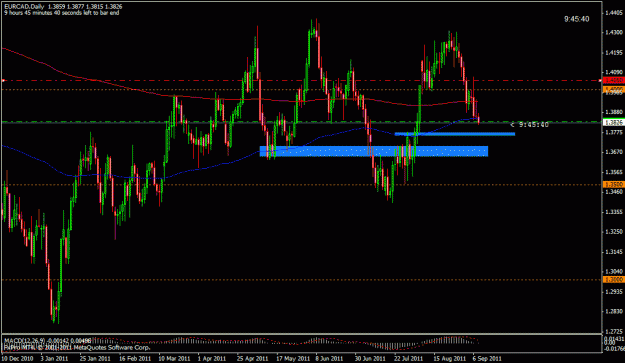
Task: Click the 1.4090 price label on the axis
Action: 614,73
